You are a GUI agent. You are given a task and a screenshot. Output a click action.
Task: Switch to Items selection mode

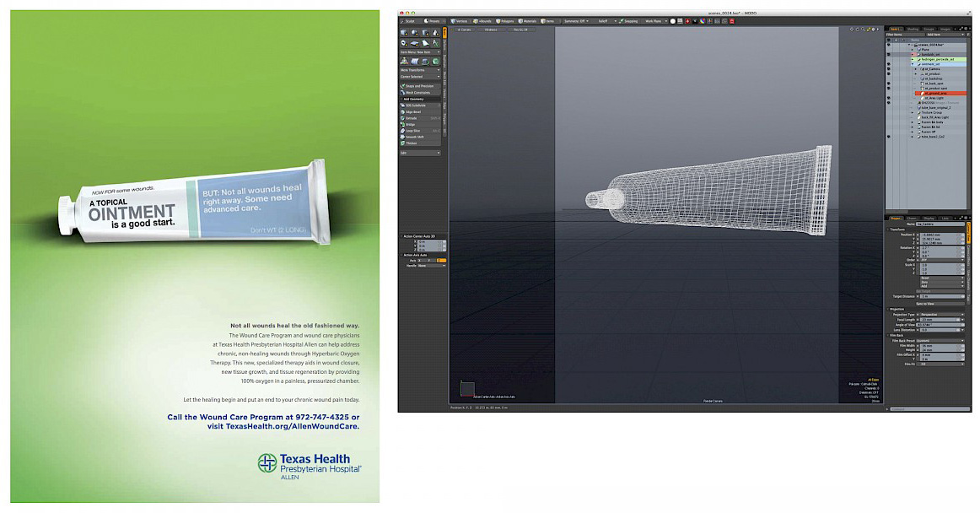[548, 21]
